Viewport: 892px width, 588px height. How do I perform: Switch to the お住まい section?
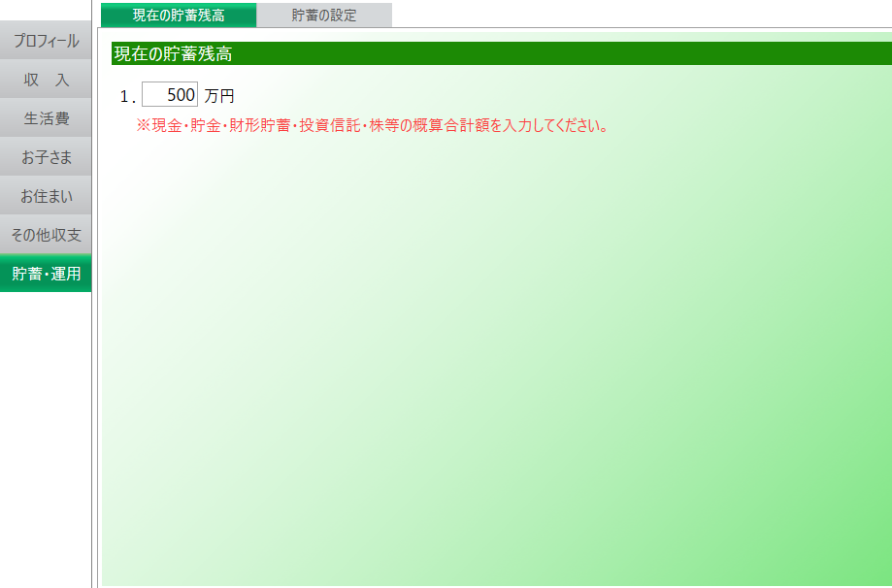pyautogui.click(x=46, y=196)
